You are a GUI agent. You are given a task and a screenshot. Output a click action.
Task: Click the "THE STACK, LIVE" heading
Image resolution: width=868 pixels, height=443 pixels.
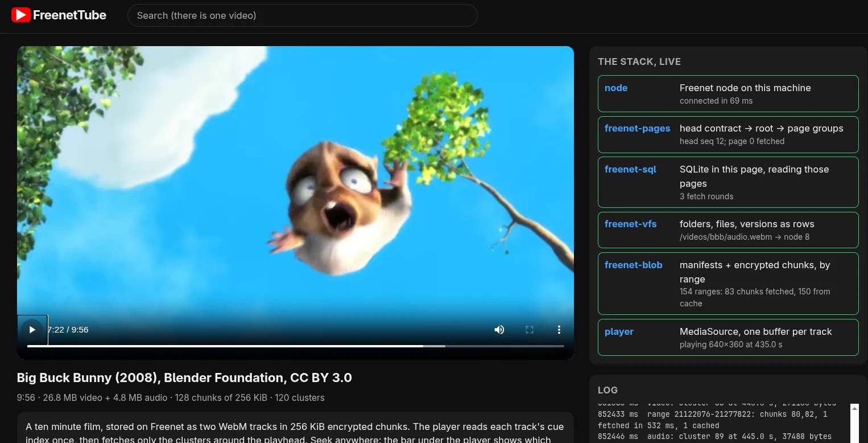tap(639, 61)
